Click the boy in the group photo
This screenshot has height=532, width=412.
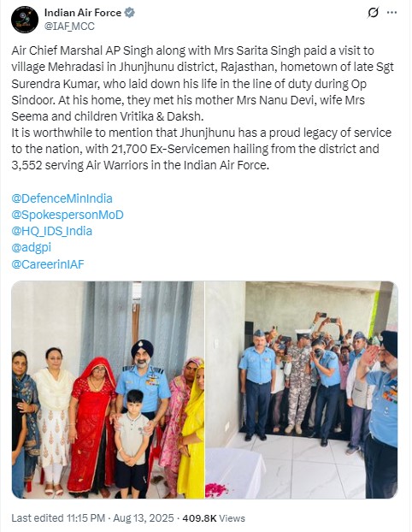point(132,443)
